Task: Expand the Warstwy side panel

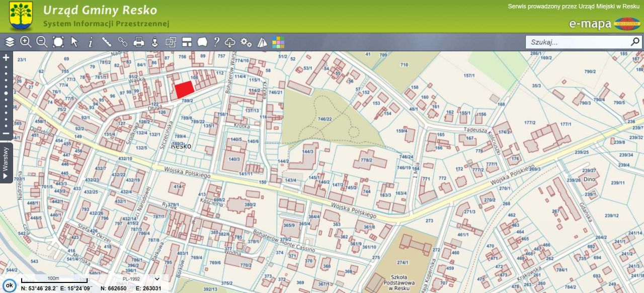Action: pos(6,163)
